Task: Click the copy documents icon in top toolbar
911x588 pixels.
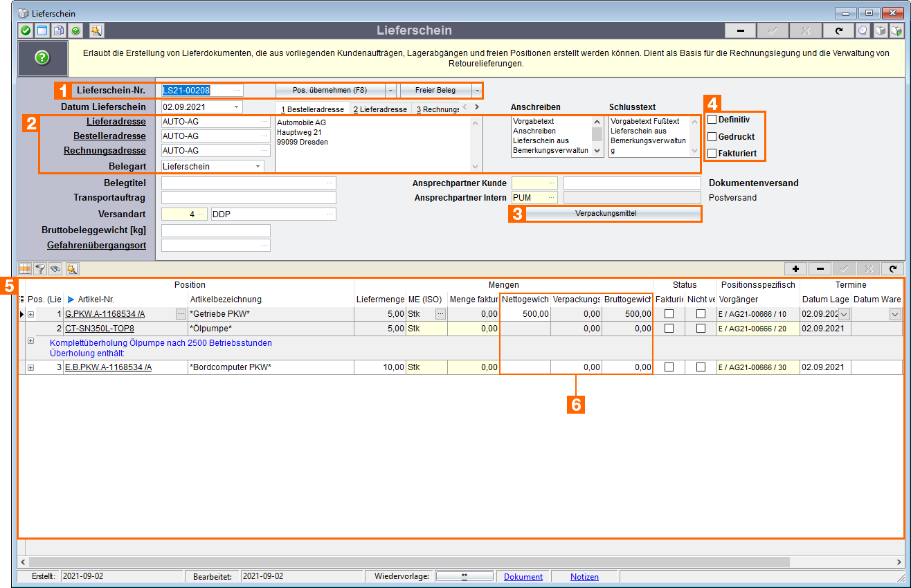Action: click(59, 30)
